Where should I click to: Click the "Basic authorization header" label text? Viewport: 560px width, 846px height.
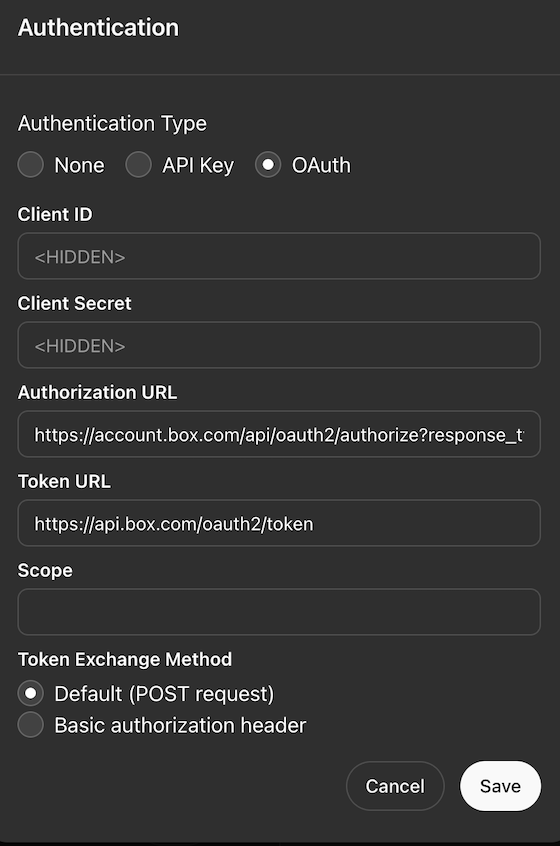[180, 725]
